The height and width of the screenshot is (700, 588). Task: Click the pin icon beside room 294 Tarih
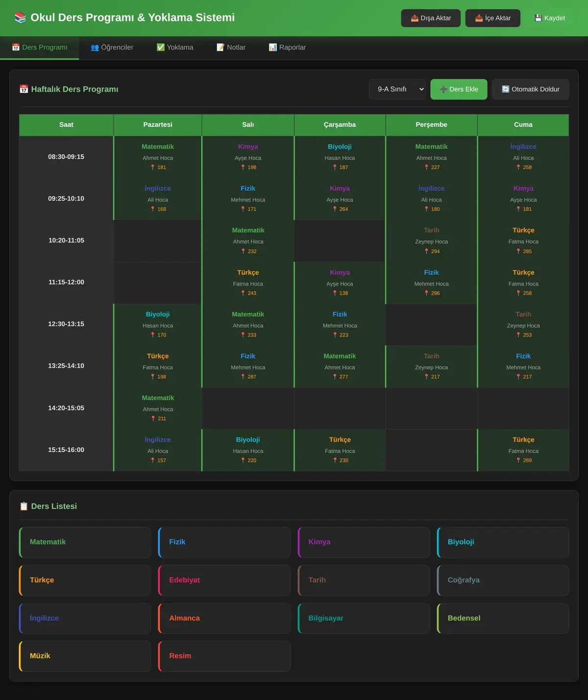pyautogui.click(x=427, y=251)
